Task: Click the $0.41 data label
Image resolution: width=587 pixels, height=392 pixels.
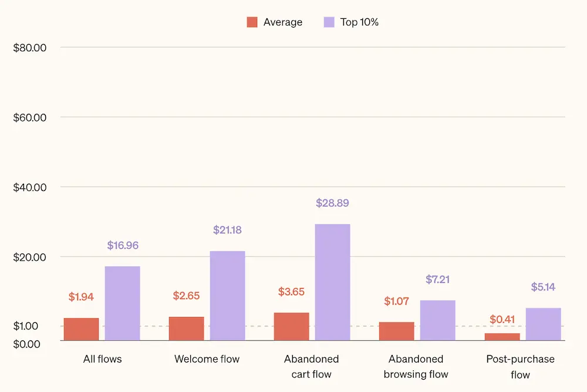Action: tap(502, 320)
